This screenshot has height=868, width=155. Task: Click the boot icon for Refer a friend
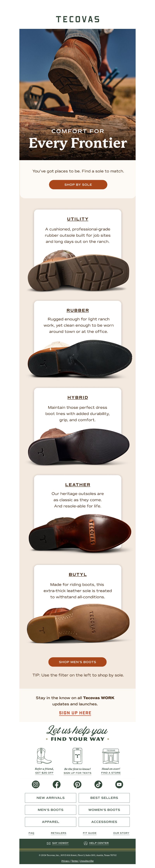click(x=44, y=756)
